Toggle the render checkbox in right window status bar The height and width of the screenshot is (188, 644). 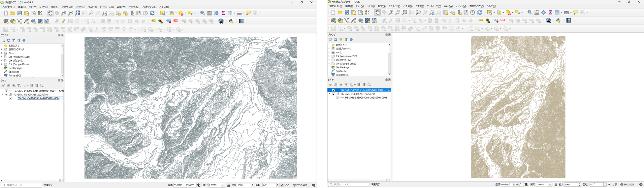(x=609, y=185)
